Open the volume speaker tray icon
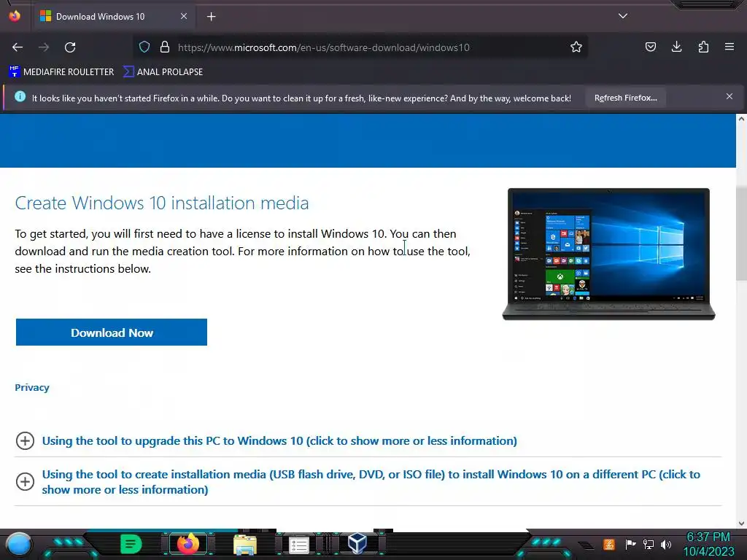 pos(665,544)
